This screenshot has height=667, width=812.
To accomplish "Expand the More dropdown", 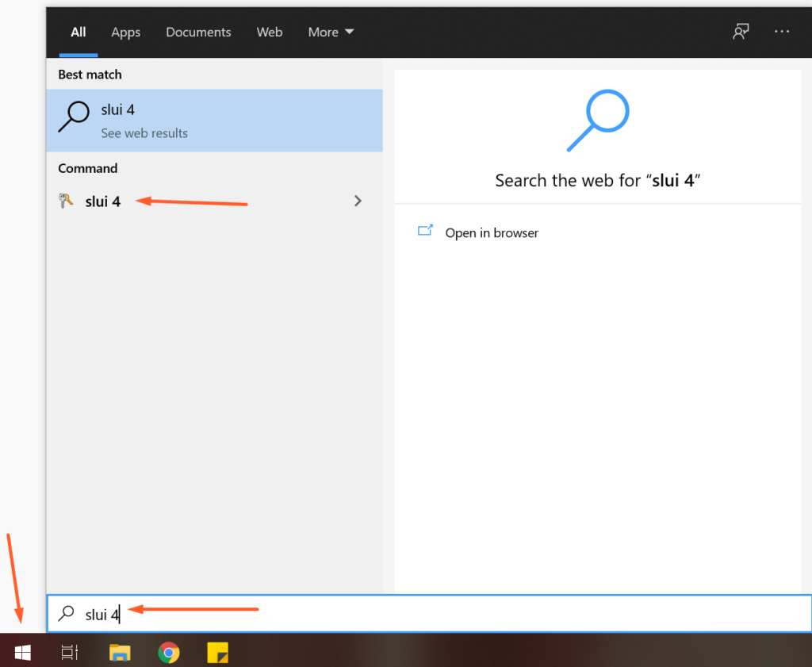I will click(x=331, y=32).
